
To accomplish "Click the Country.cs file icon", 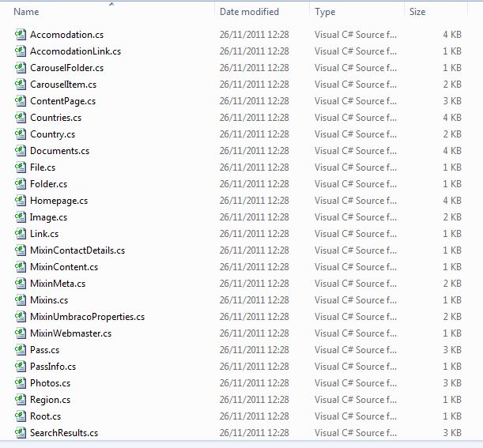I will click(x=21, y=134).
